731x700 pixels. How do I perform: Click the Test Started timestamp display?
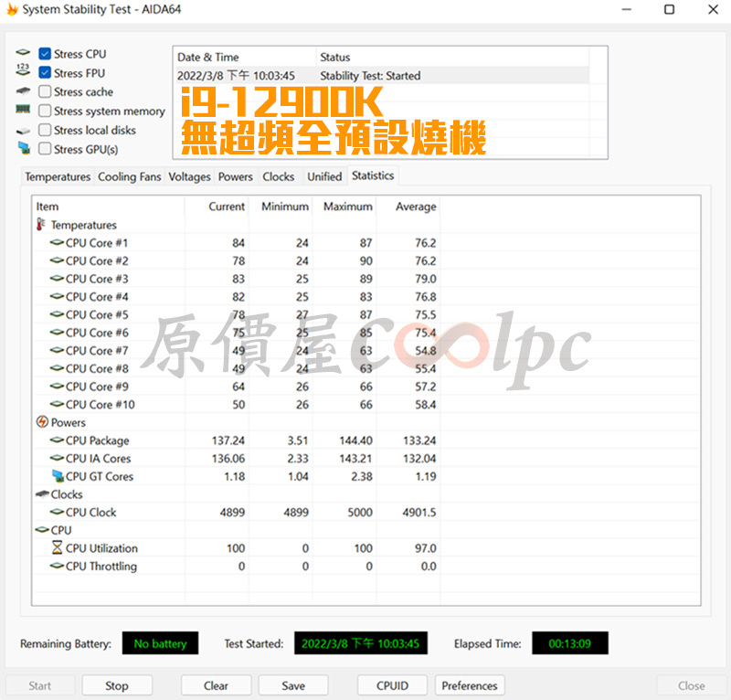tap(360, 643)
